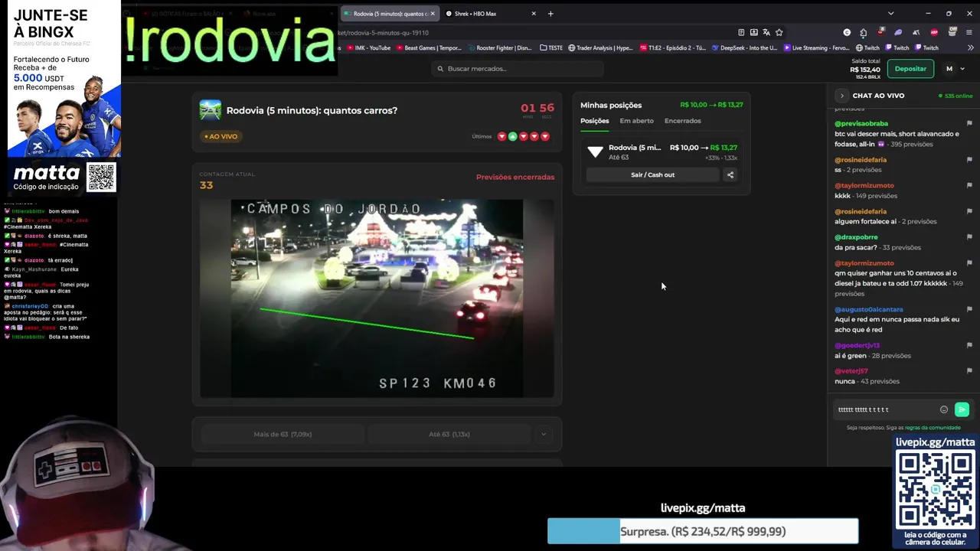The width and height of the screenshot is (980, 551).
Task: Click the Surpresa donation progress bar
Action: click(703, 531)
